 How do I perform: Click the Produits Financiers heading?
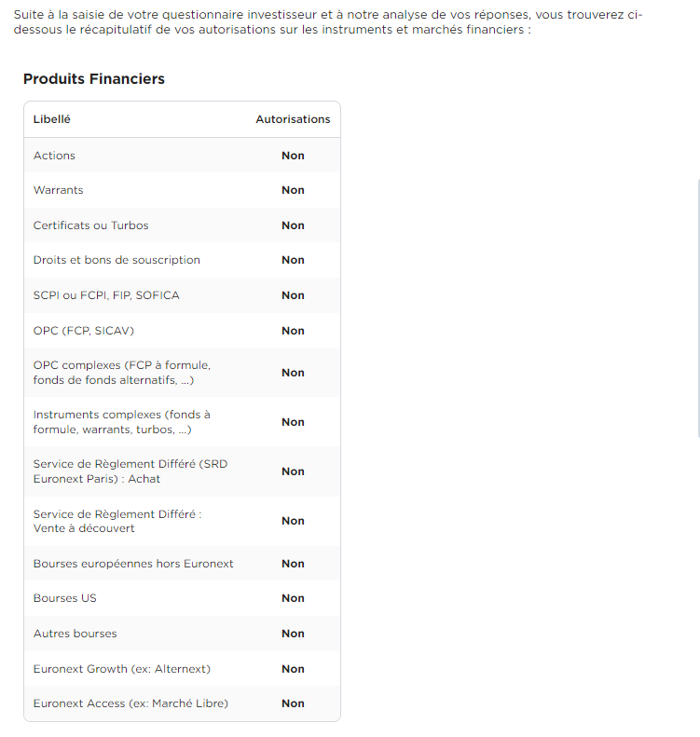click(x=94, y=79)
